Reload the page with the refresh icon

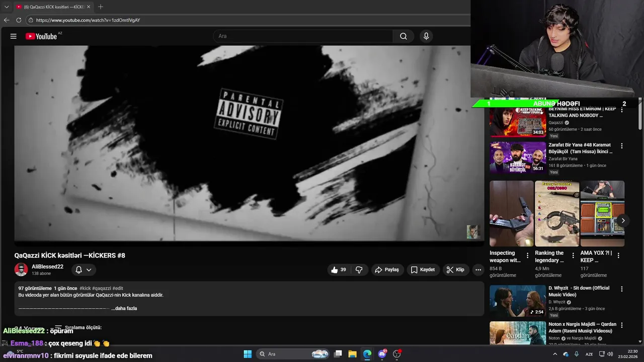point(19,20)
